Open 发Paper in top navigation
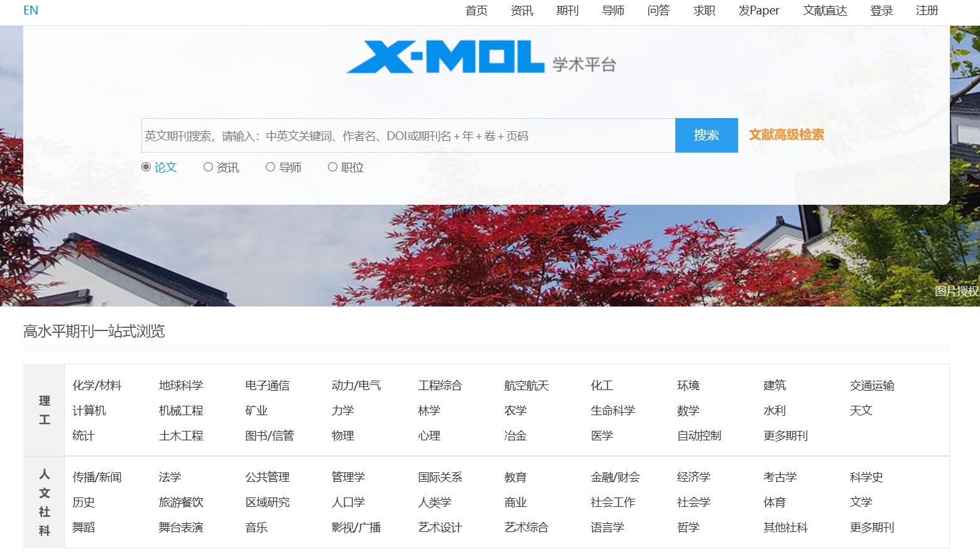The width and height of the screenshot is (980, 554). click(759, 11)
